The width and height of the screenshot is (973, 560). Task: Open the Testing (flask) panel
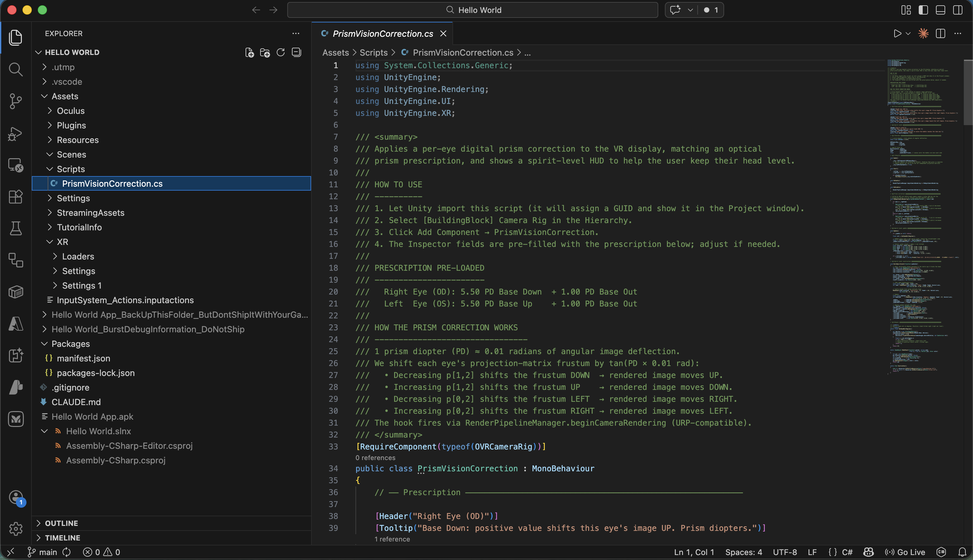[x=16, y=228]
